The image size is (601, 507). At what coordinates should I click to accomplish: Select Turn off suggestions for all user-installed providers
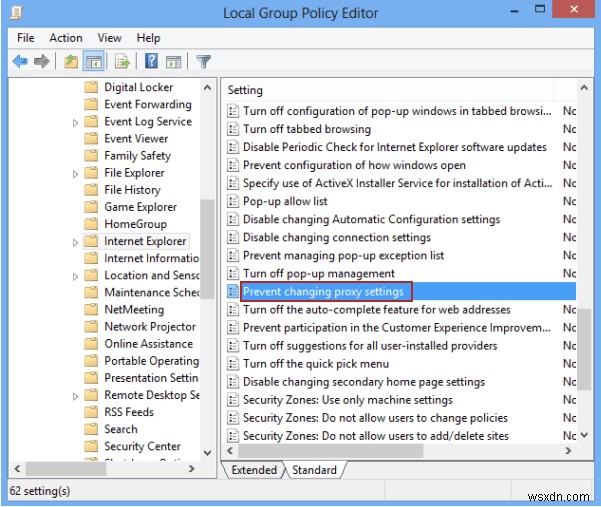[x=370, y=346]
